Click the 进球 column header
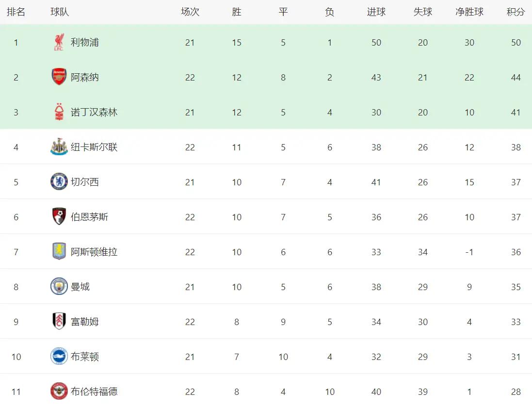This screenshot has width=532, height=407. point(376,12)
